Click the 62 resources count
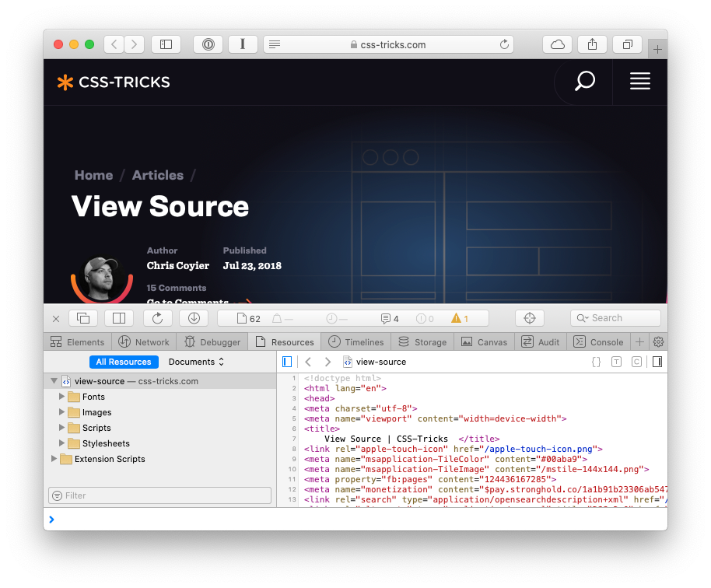The width and height of the screenshot is (711, 588). click(248, 319)
